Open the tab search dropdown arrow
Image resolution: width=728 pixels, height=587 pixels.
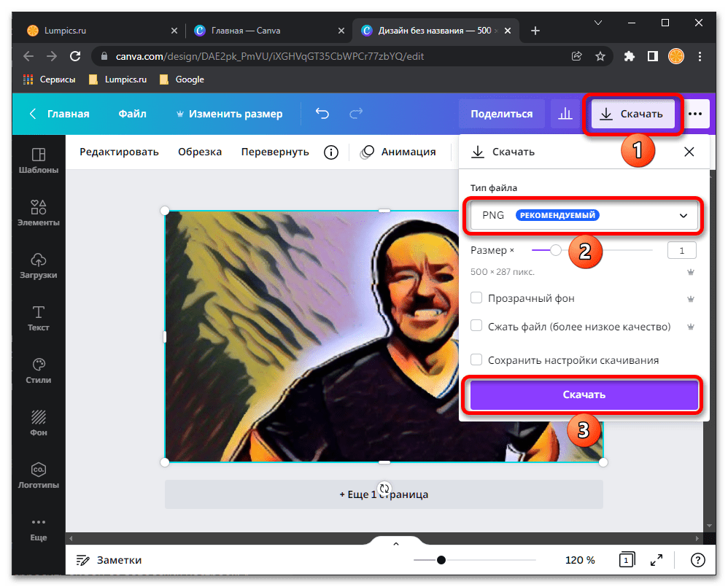(598, 23)
